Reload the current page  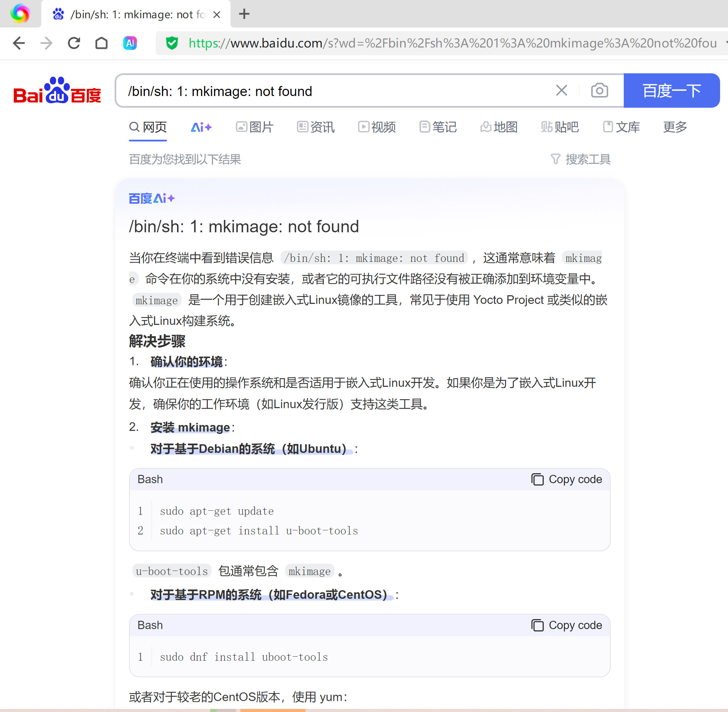point(74,43)
